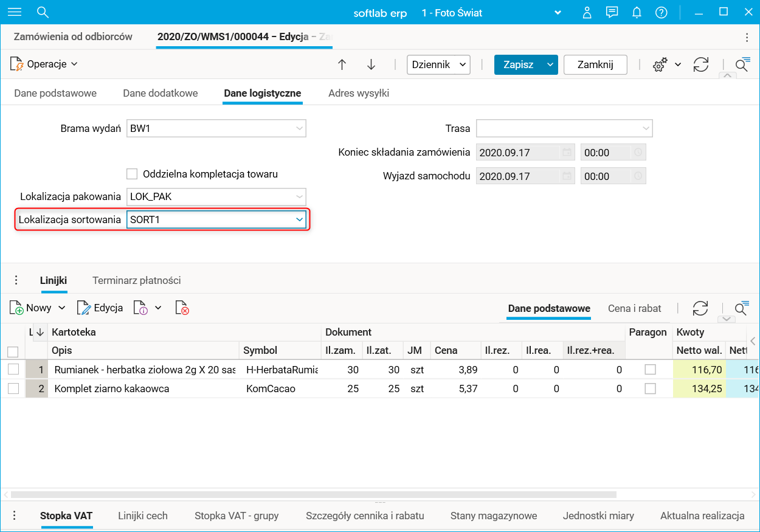Open the settings gears icon
Viewport: 760px width, 532px height.
pyautogui.click(x=660, y=65)
